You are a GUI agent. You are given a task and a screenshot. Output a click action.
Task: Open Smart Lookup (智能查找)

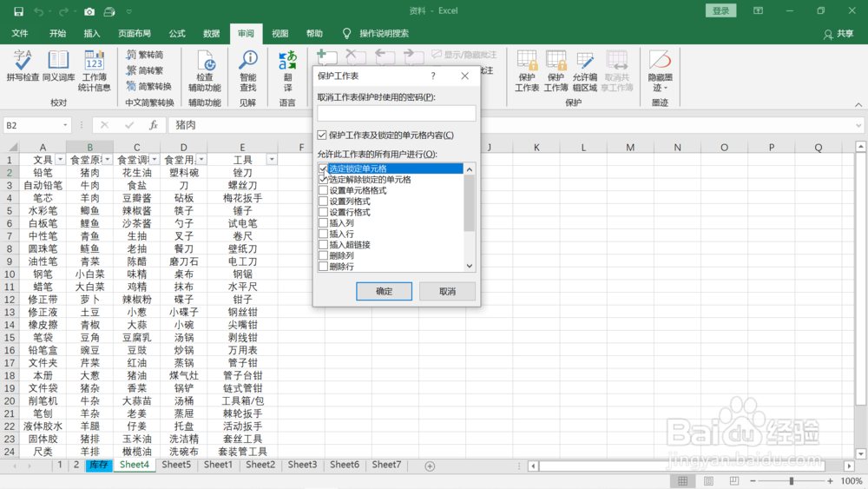(248, 71)
